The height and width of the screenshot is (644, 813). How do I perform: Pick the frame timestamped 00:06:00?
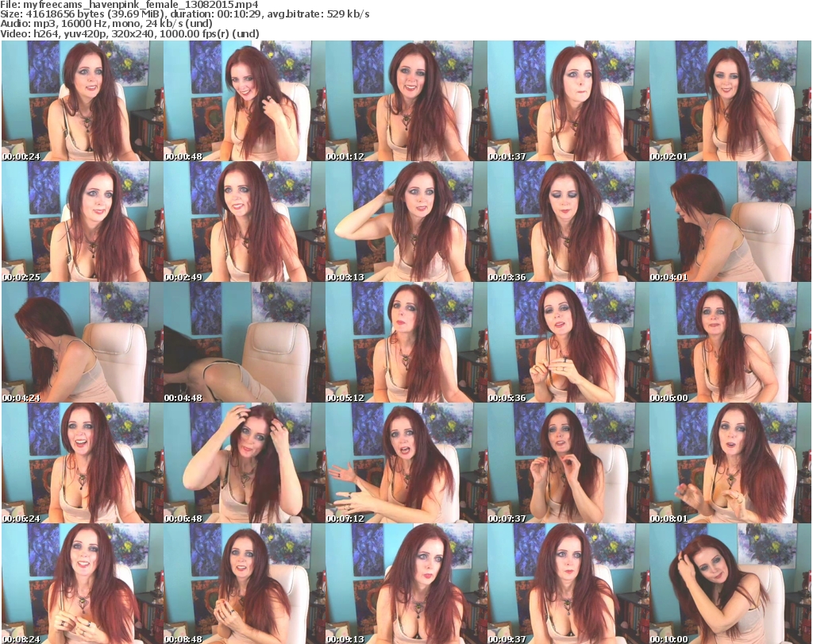730,342
